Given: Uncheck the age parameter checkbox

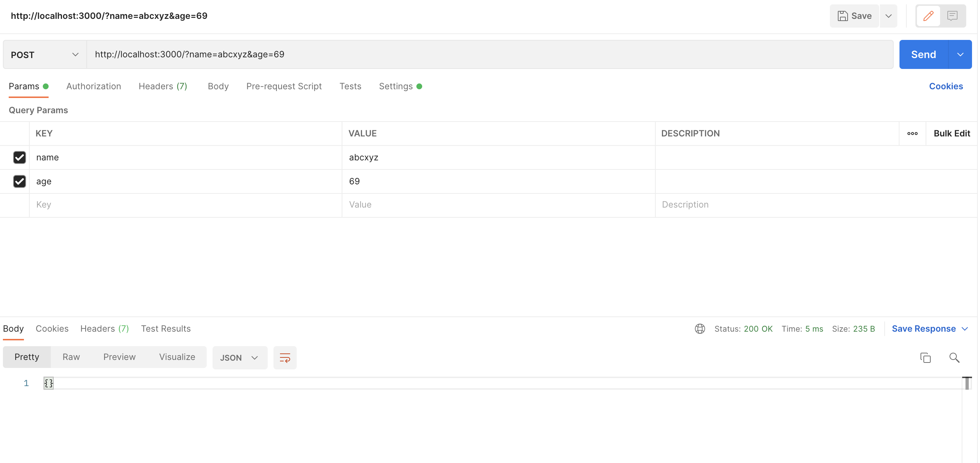Looking at the screenshot, I should tap(19, 181).
